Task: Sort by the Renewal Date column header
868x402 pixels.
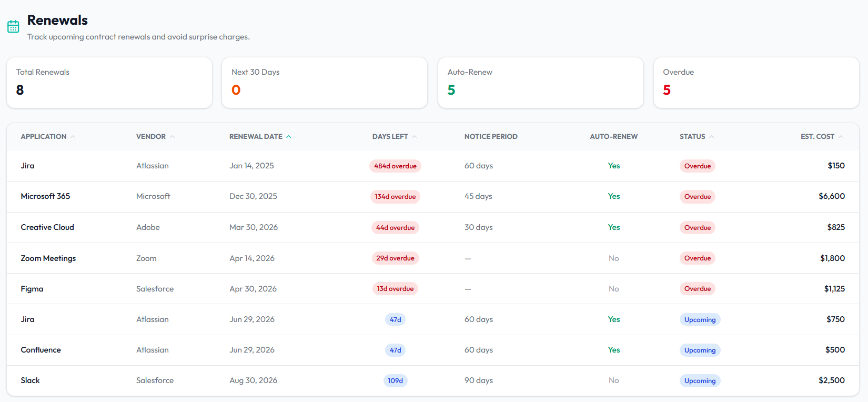Action: pyautogui.click(x=260, y=137)
